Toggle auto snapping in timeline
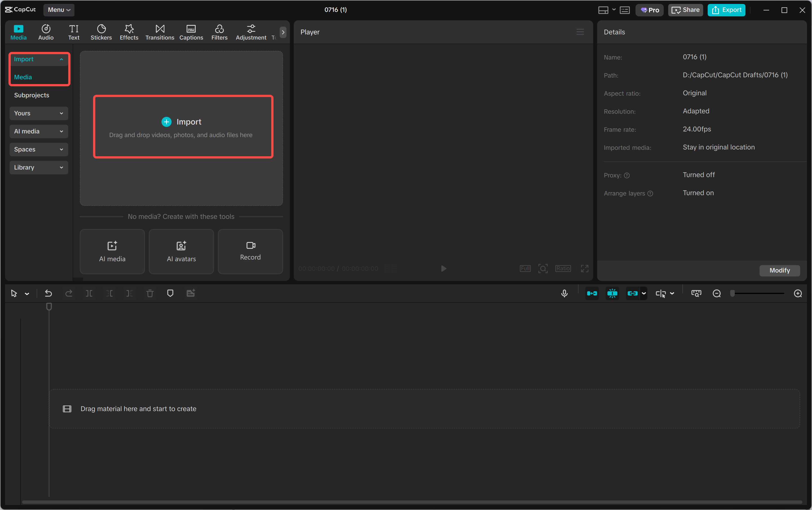The width and height of the screenshot is (812, 510). [x=612, y=293]
